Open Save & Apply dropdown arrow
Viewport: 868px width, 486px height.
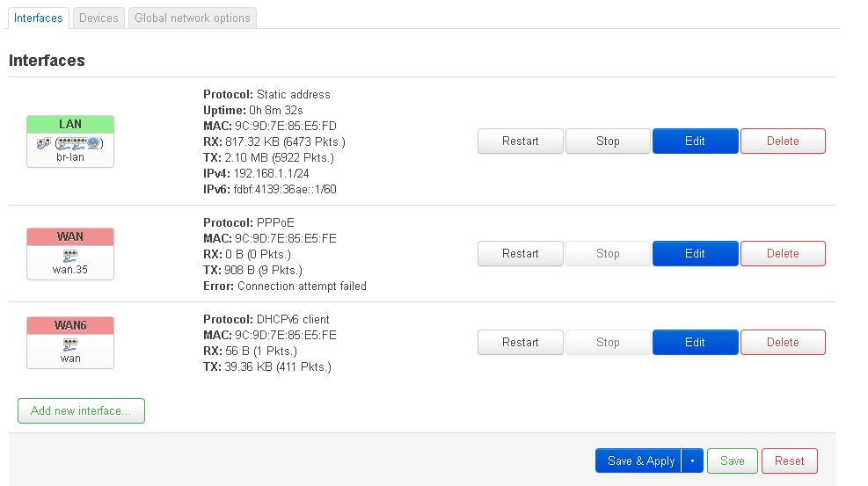point(692,461)
